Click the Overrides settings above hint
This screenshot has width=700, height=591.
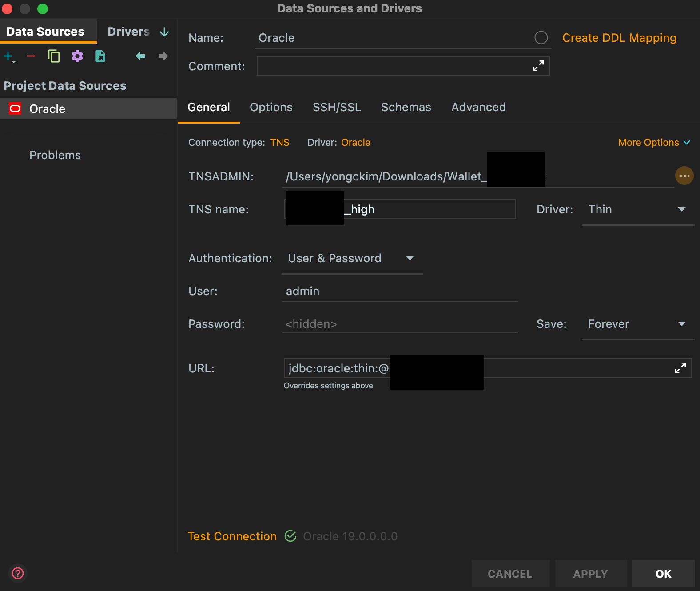click(x=328, y=386)
